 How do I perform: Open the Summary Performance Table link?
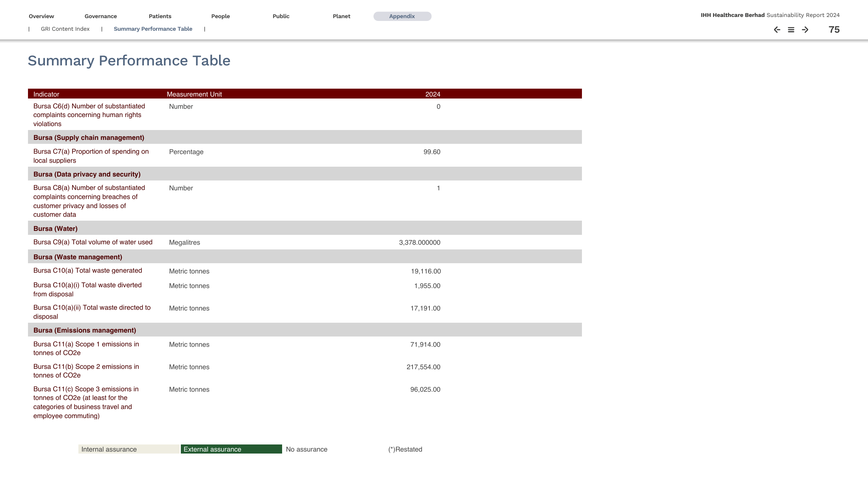[153, 29]
